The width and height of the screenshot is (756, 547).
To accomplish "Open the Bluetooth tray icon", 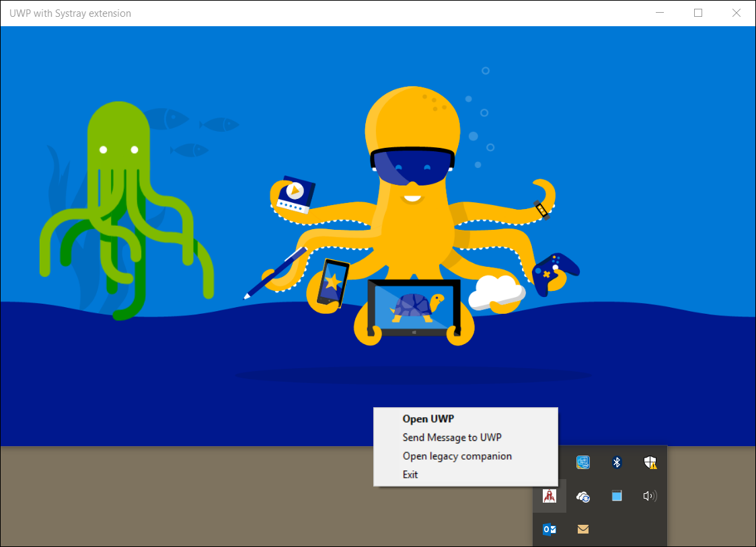I will (x=617, y=462).
